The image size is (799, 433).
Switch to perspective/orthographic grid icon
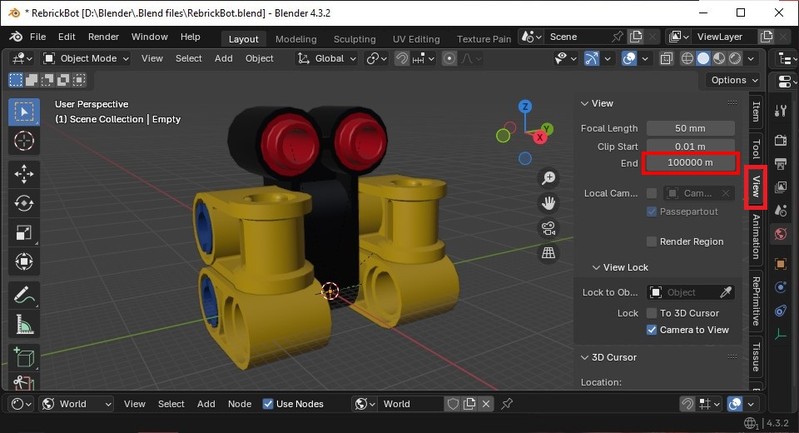548,253
